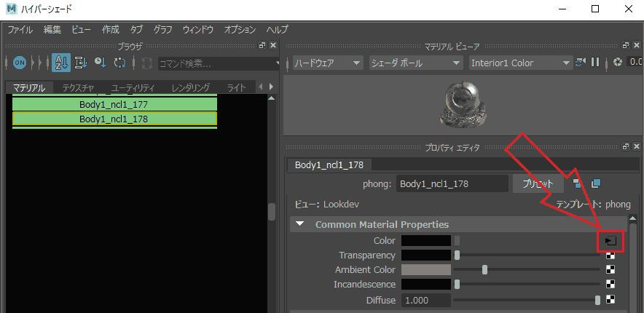Image resolution: width=644 pixels, height=313 pixels.
Task: Click the Transparency checker map button
Action: click(x=610, y=255)
